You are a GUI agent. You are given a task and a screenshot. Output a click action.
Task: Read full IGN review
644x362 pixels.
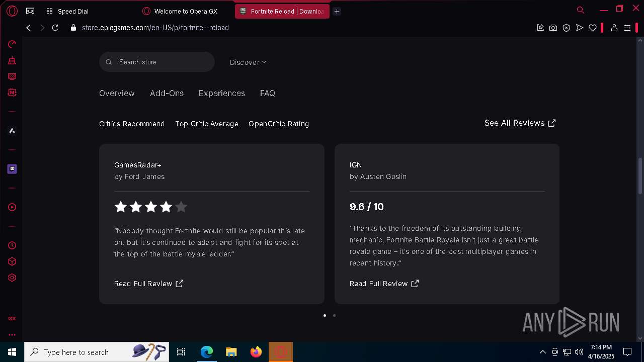pyautogui.click(x=384, y=284)
